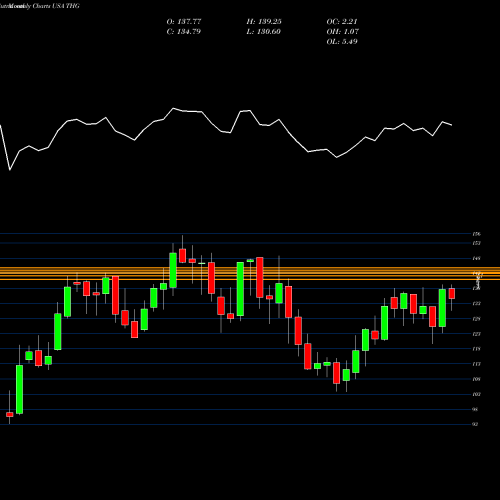Select the OC: 2.21 reading
This screenshot has width=500, height=500.
click(342, 22)
